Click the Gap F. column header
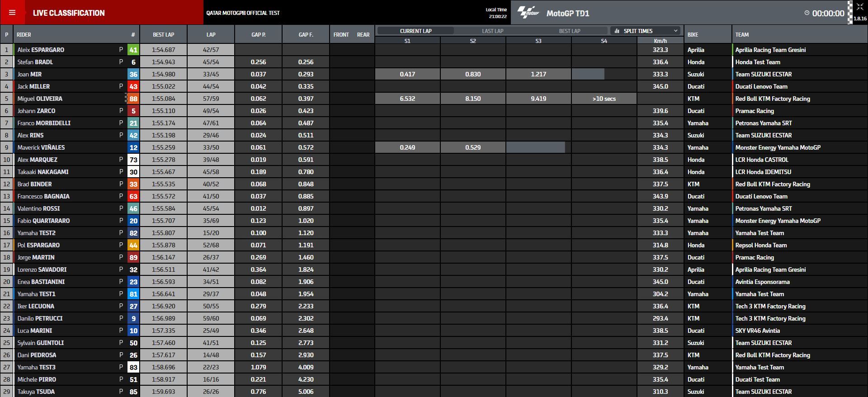The image size is (868, 397). (x=306, y=35)
